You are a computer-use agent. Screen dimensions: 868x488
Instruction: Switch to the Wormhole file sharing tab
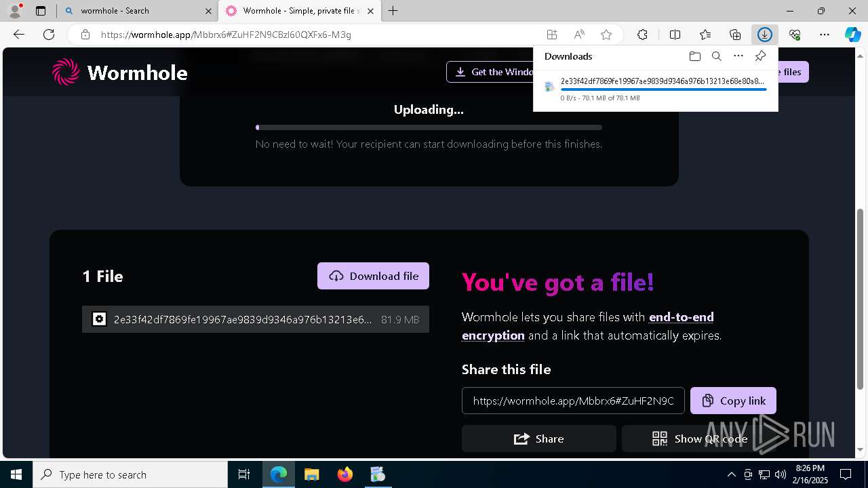[x=300, y=11]
